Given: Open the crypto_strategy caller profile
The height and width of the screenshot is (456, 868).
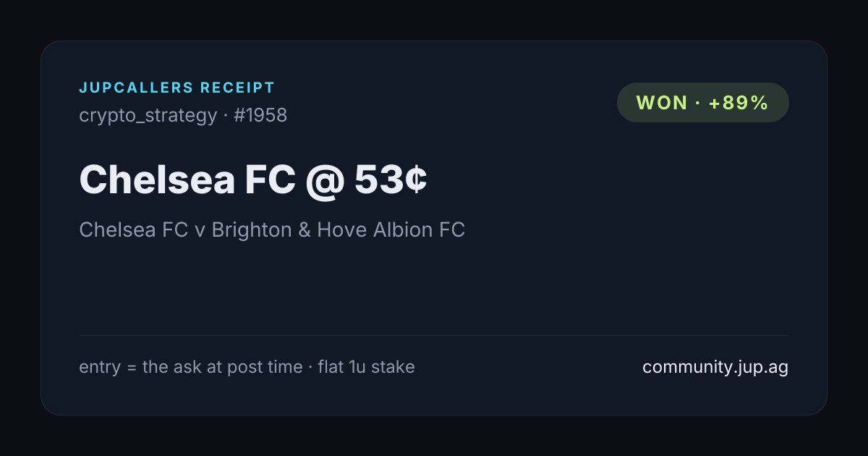Looking at the screenshot, I should [x=148, y=116].
